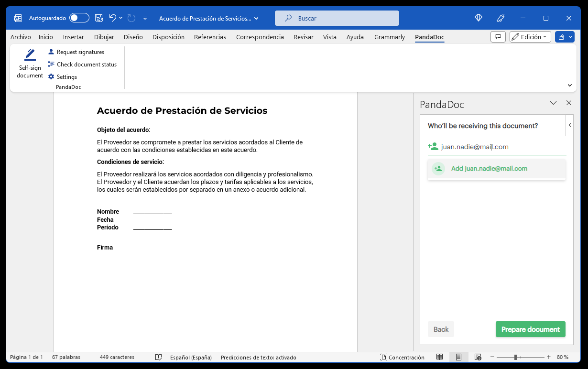Switch to the Diseño tab
The image size is (588, 369).
pyautogui.click(x=133, y=37)
